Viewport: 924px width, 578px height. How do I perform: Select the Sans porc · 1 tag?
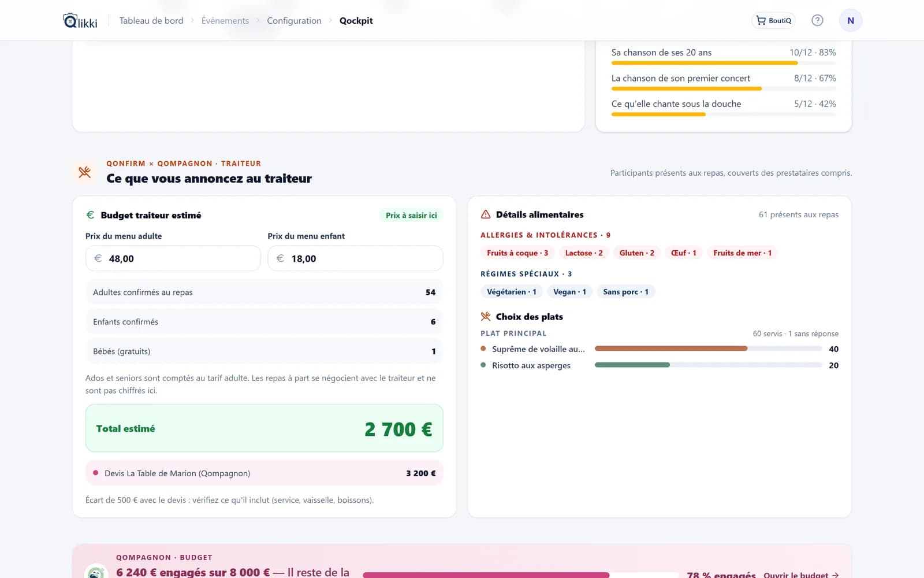pos(626,292)
